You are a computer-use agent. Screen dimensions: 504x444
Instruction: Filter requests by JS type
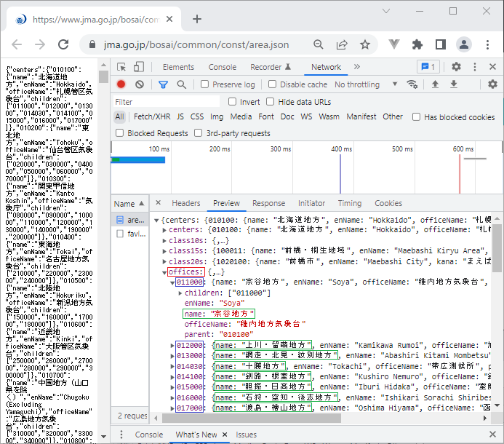[180, 116]
